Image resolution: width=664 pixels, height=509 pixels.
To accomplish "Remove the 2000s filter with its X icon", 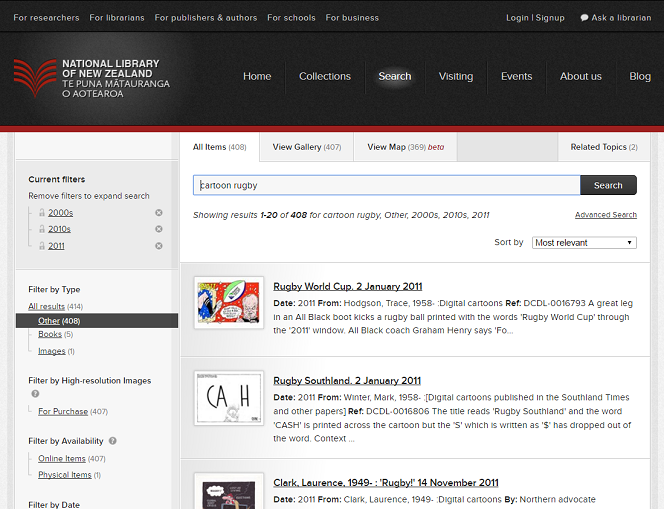I will (159, 213).
